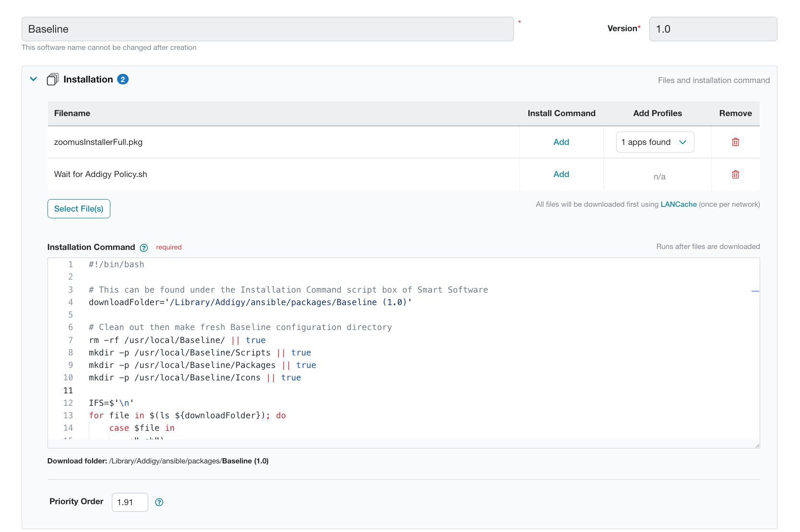The width and height of the screenshot is (800, 532).
Task: Open Installation Command help icon
Action: [x=144, y=248]
